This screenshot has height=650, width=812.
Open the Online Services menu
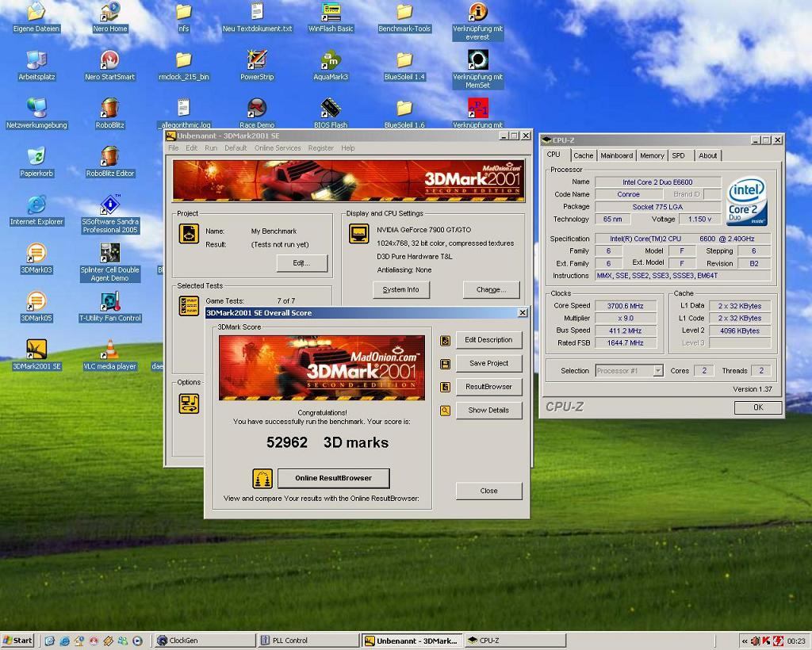point(278,148)
